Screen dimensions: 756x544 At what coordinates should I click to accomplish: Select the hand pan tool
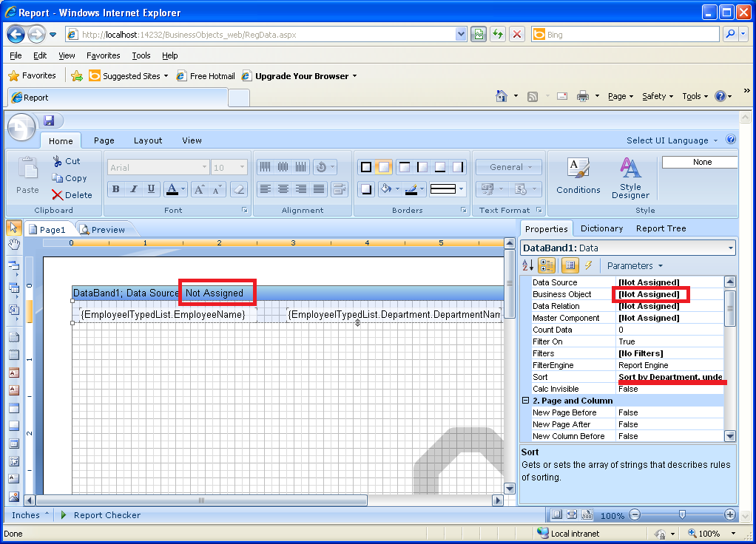[x=14, y=245]
